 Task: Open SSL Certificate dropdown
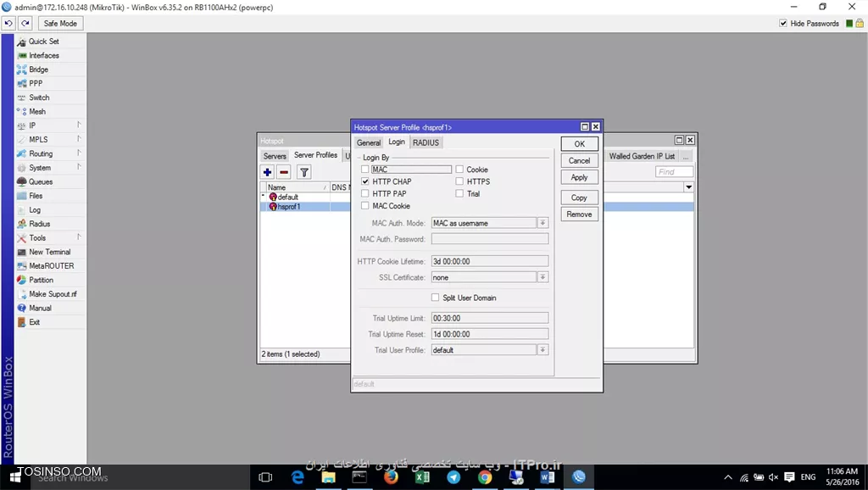coord(543,277)
